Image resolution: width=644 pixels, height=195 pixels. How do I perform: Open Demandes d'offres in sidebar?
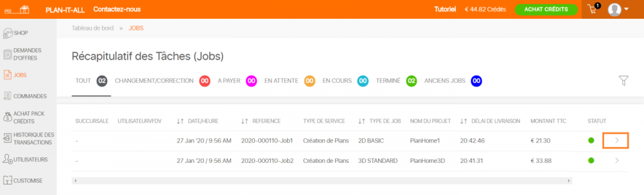(23, 54)
